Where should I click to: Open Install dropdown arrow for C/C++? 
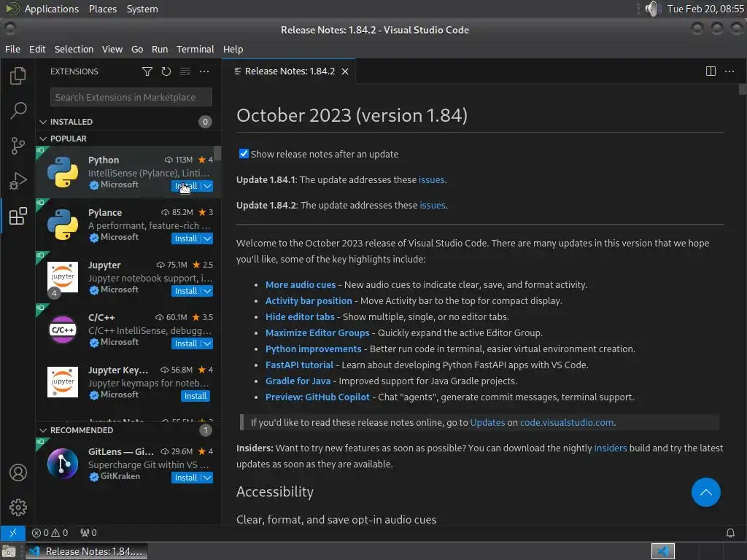click(207, 343)
